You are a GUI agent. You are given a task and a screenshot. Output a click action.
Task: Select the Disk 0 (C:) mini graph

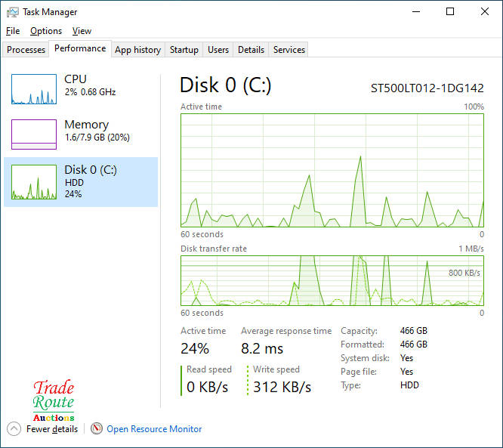pyautogui.click(x=34, y=182)
